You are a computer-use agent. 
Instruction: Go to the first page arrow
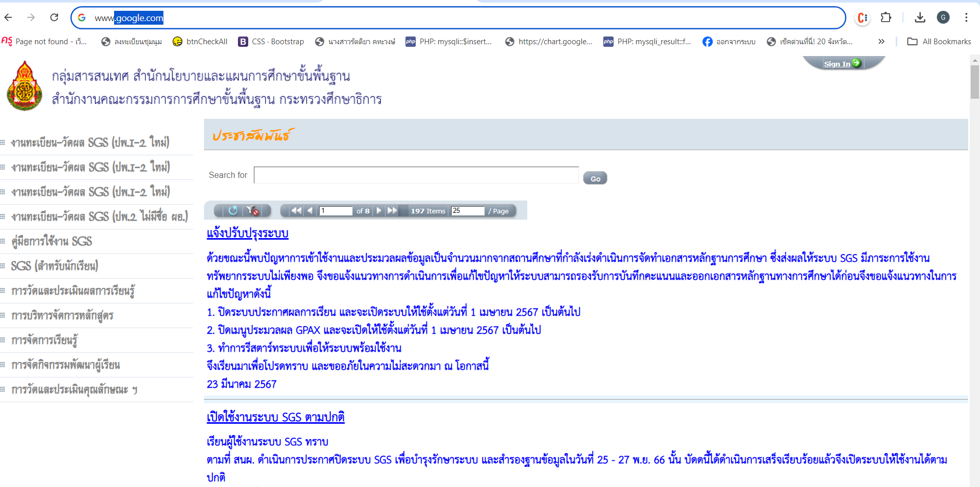pyautogui.click(x=296, y=210)
